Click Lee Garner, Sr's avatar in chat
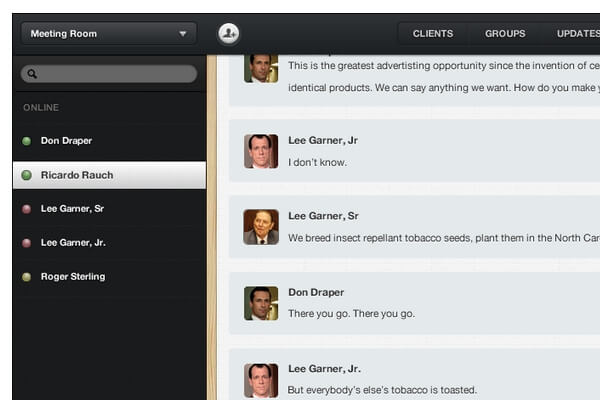Screen dimensions: 600x400 click(x=261, y=227)
